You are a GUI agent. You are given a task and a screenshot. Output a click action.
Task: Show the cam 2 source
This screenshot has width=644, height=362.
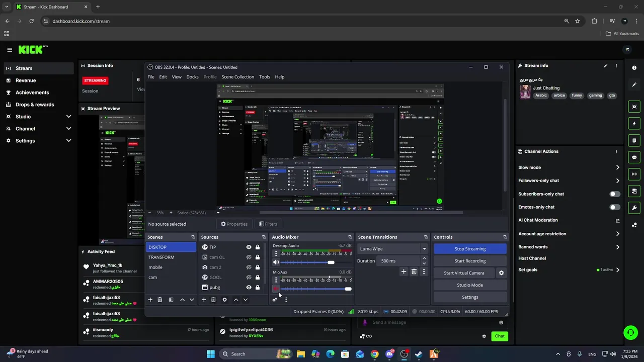(249, 267)
